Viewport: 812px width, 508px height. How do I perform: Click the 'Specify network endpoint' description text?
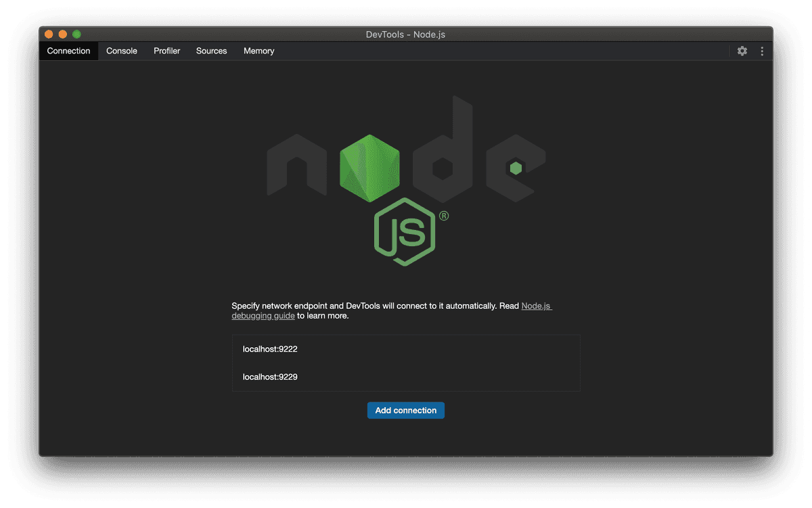[x=365, y=306]
